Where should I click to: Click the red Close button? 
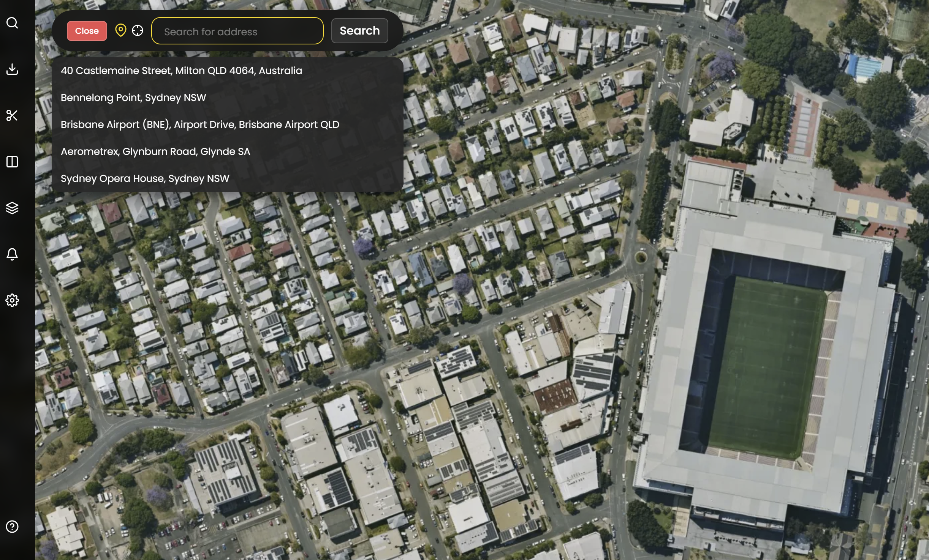(87, 31)
